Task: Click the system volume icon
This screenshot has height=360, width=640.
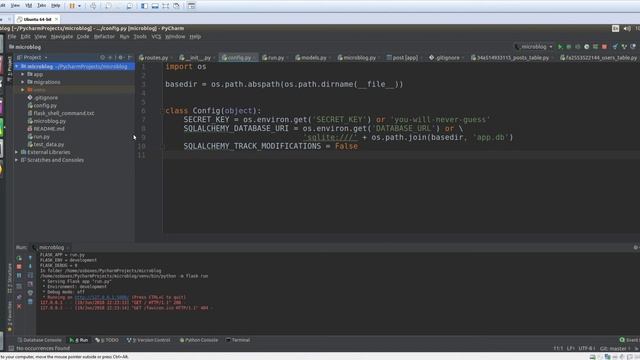Action: (x=627, y=28)
